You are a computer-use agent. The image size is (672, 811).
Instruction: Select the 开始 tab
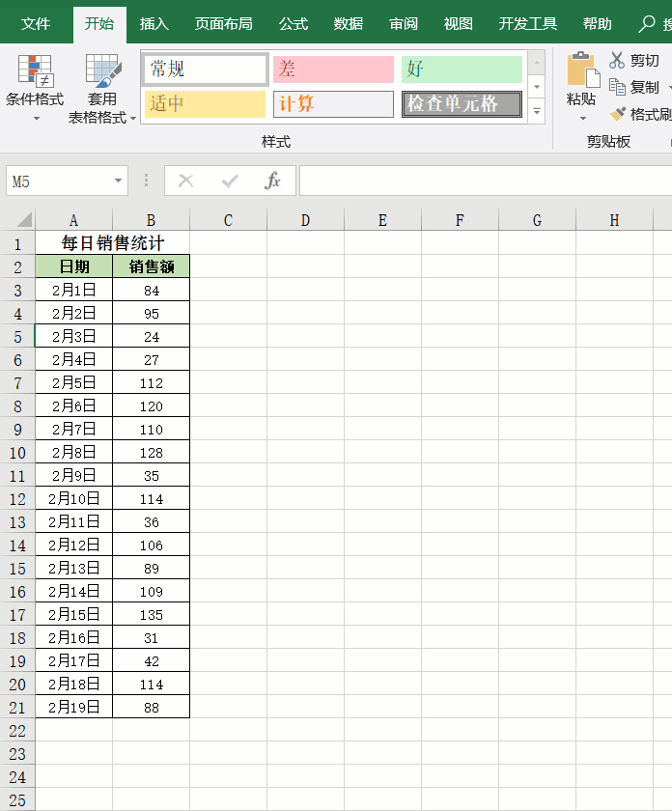(99, 24)
